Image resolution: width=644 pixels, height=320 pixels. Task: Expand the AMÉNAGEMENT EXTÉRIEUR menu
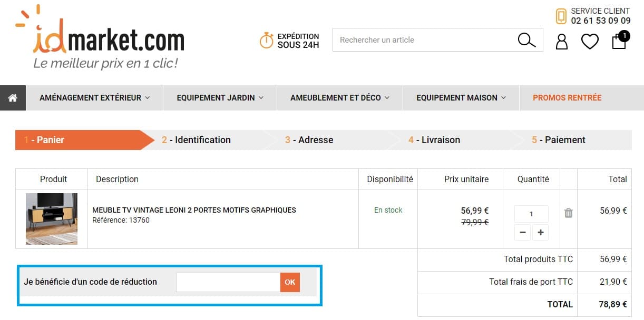pyautogui.click(x=94, y=97)
